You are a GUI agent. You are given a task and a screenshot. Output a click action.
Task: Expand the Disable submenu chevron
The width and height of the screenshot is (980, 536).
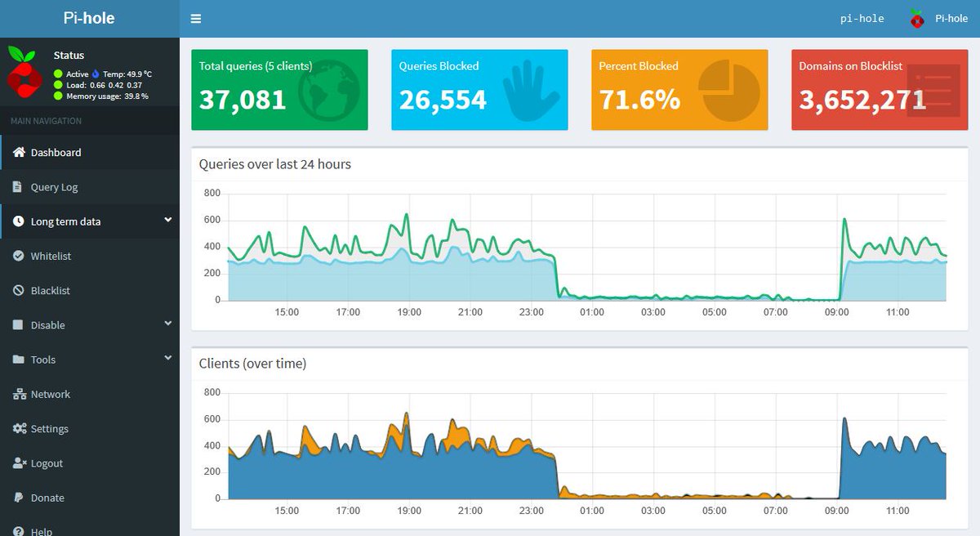pos(168,324)
